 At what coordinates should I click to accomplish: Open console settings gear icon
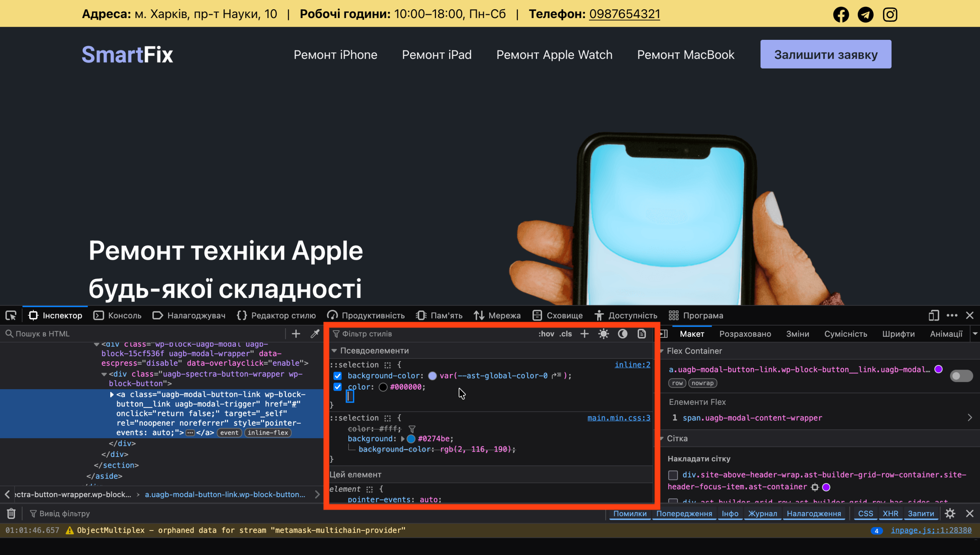click(x=950, y=513)
